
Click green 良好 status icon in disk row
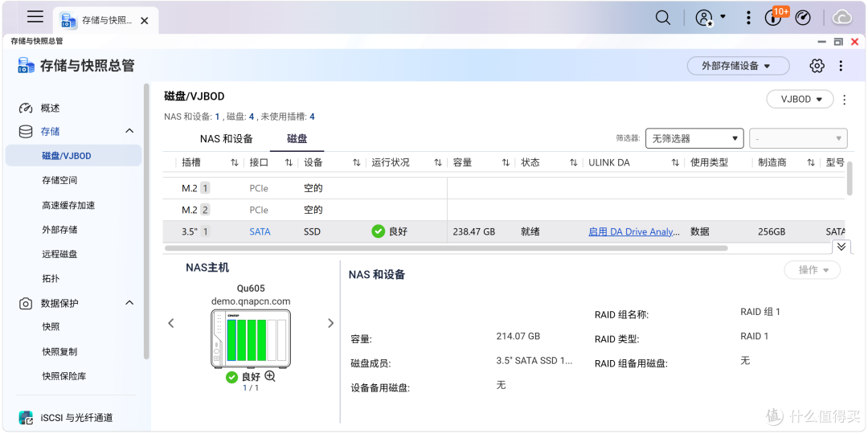378,231
